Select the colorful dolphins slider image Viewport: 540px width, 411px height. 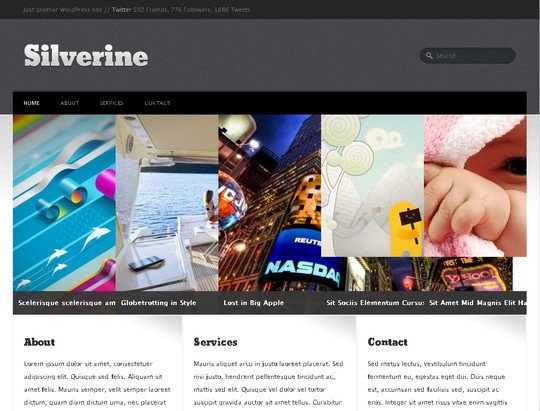(x=64, y=203)
